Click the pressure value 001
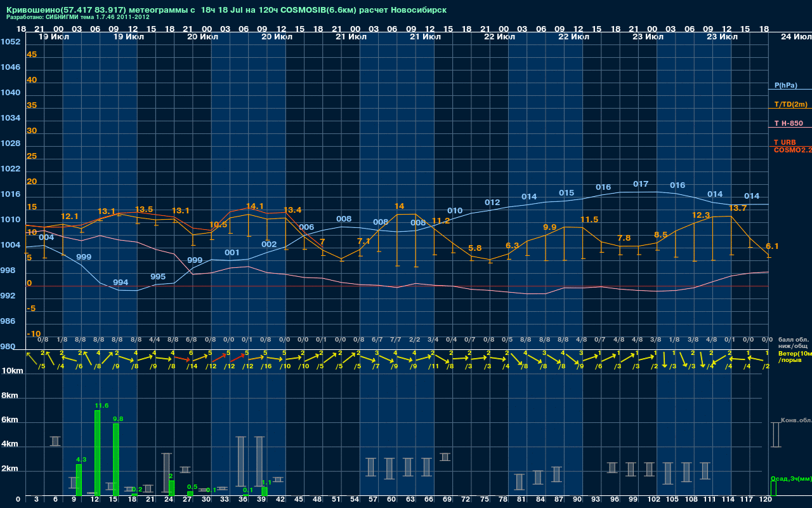The height and width of the screenshot is (508, 812). click(232, 253)
